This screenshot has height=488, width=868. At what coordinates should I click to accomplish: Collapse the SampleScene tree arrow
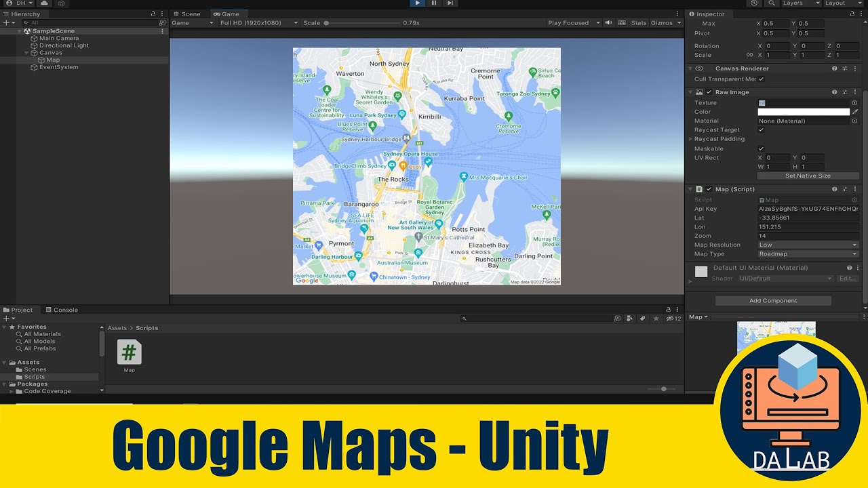pyautogui.click(x=20, y=31)
